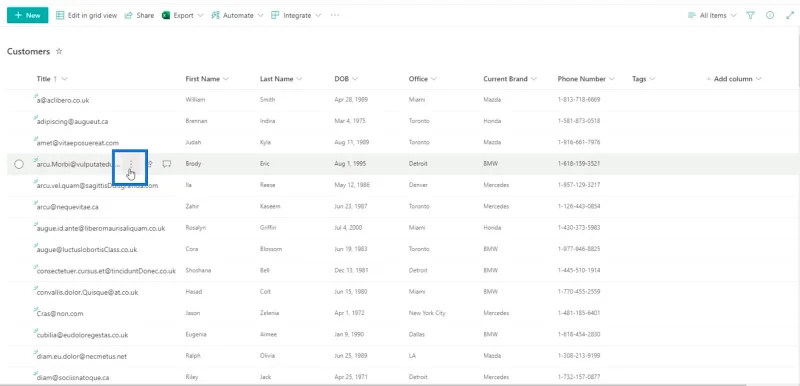Open item augue@luctuslobortisClass.co.uk
The width and height of the screenshot is (800, 386).
[x=87, y=250]
